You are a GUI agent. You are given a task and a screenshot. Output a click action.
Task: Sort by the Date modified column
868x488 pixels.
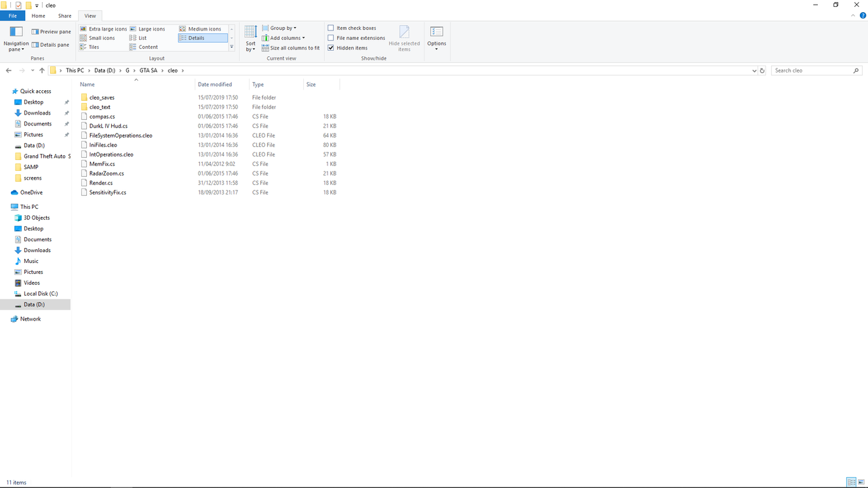click(221, 85)
